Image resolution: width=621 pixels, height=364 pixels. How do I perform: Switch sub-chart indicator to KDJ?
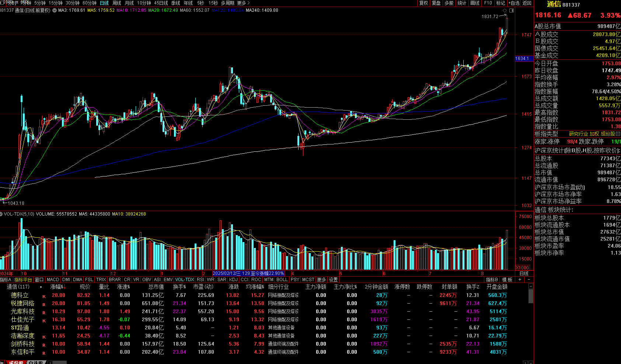point(233,280)
